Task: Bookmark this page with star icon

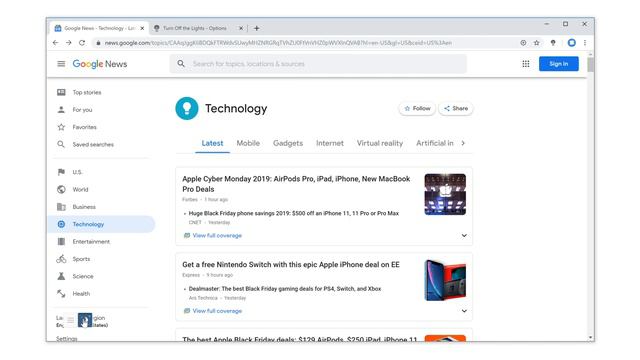Action: point(536,42)
